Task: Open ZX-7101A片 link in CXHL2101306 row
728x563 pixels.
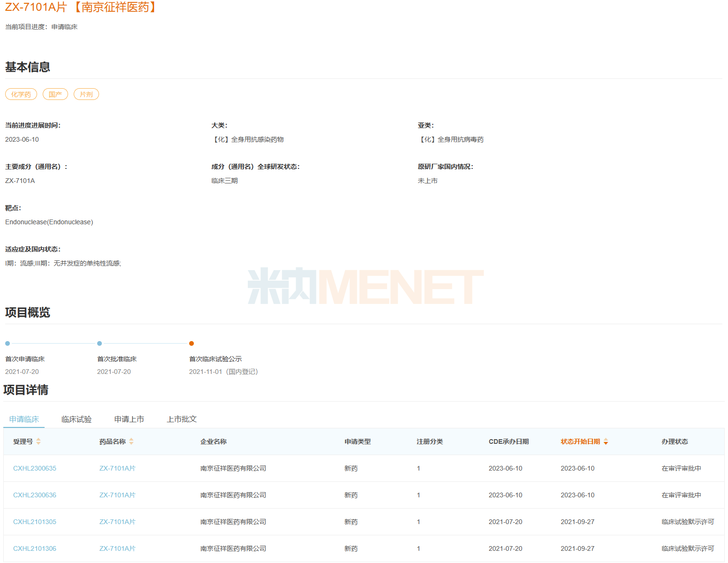Action: (117, 548)
